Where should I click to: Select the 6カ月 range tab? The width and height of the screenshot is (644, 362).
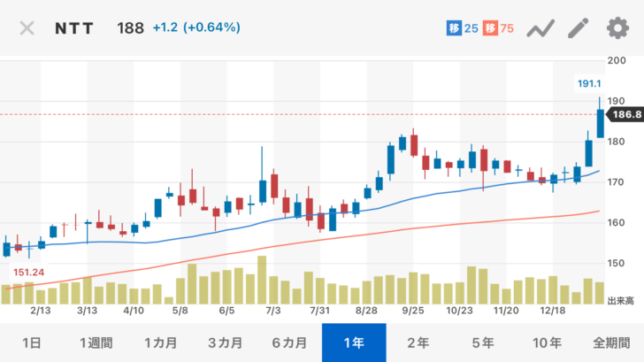pyautogui.click(x=289, y=343)
